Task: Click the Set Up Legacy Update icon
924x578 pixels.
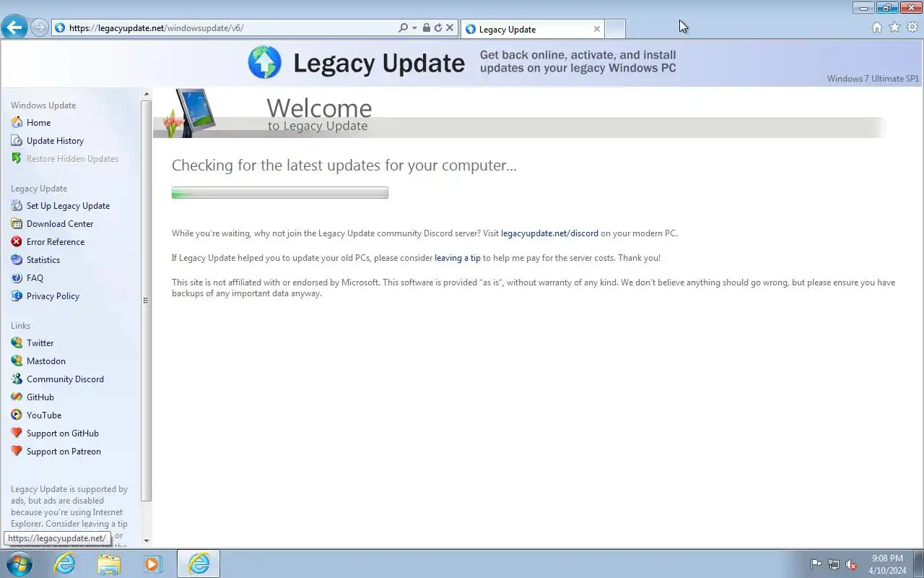Action: pyautogui.click(x=17, y=206)
